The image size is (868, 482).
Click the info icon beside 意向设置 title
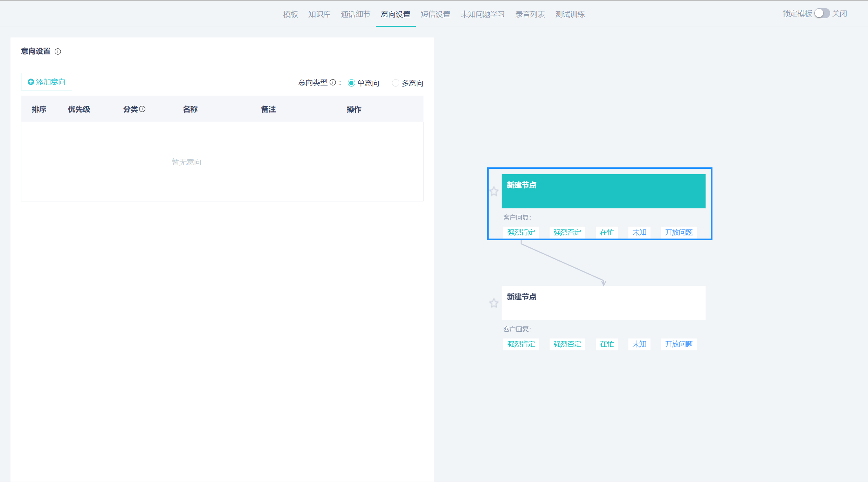coord(58,51)
